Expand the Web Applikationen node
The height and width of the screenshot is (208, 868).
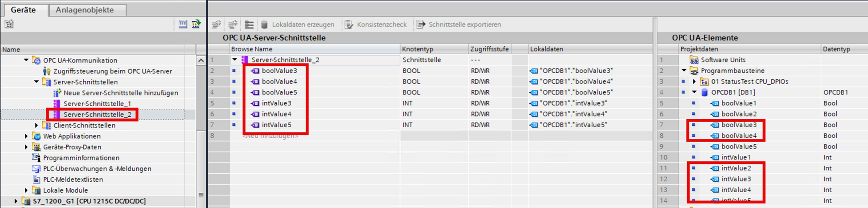pyautogui.click(x=26, y=136)
